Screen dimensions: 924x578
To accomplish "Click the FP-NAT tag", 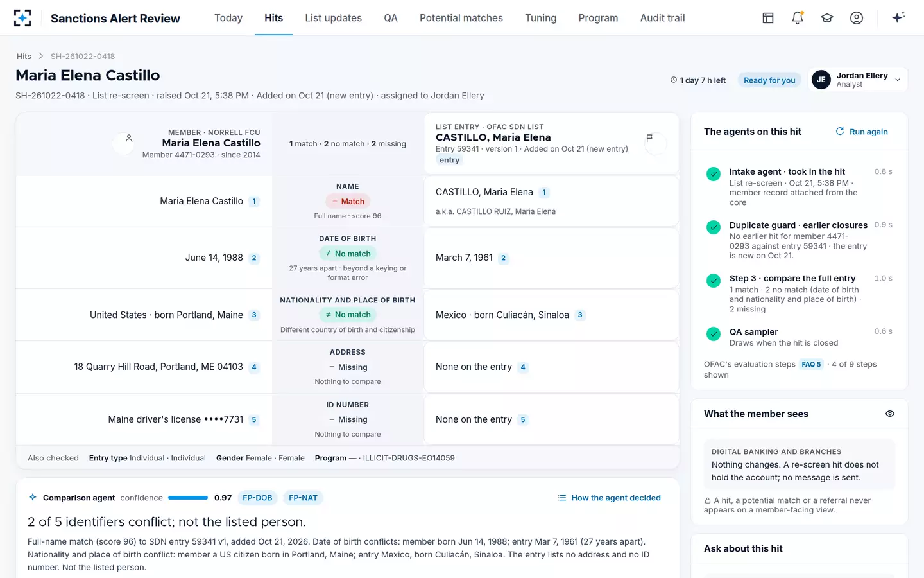I will tap(303, 498).
